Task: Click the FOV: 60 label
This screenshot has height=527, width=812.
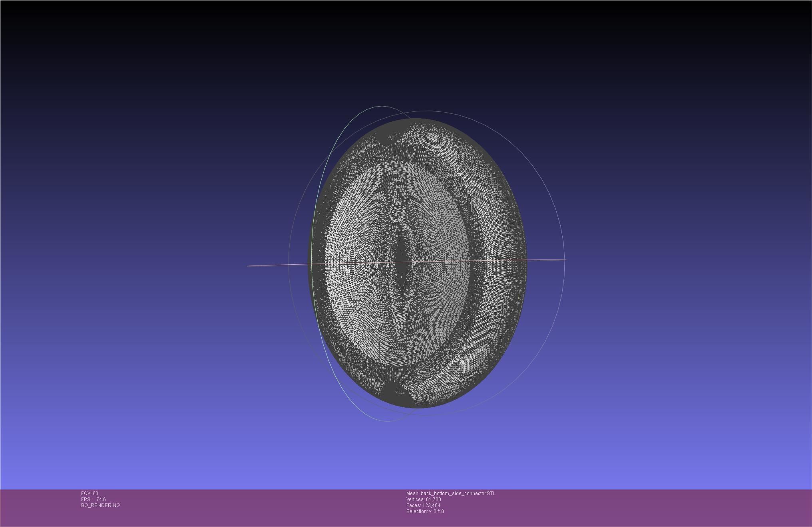Action: click(90, 493)
